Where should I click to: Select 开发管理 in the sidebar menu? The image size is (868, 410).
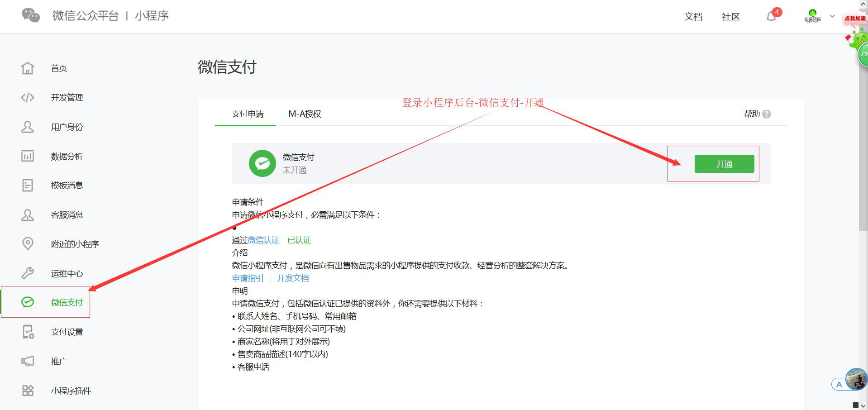coord(67,97)
